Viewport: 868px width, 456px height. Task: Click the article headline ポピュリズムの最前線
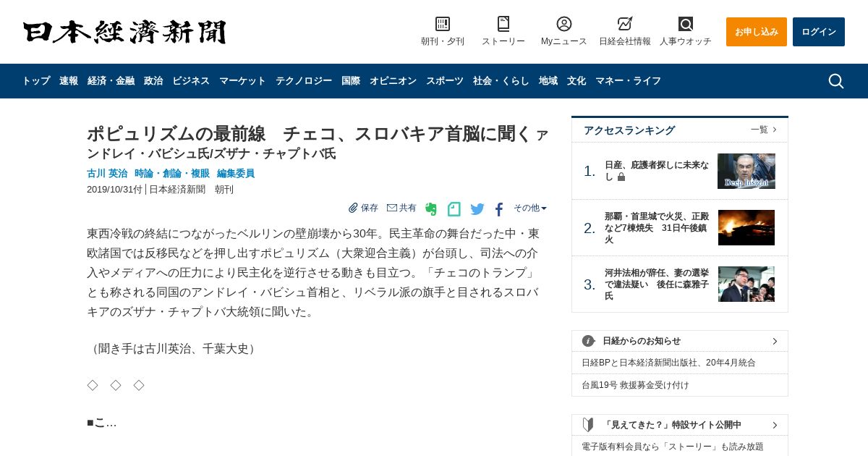317,142
